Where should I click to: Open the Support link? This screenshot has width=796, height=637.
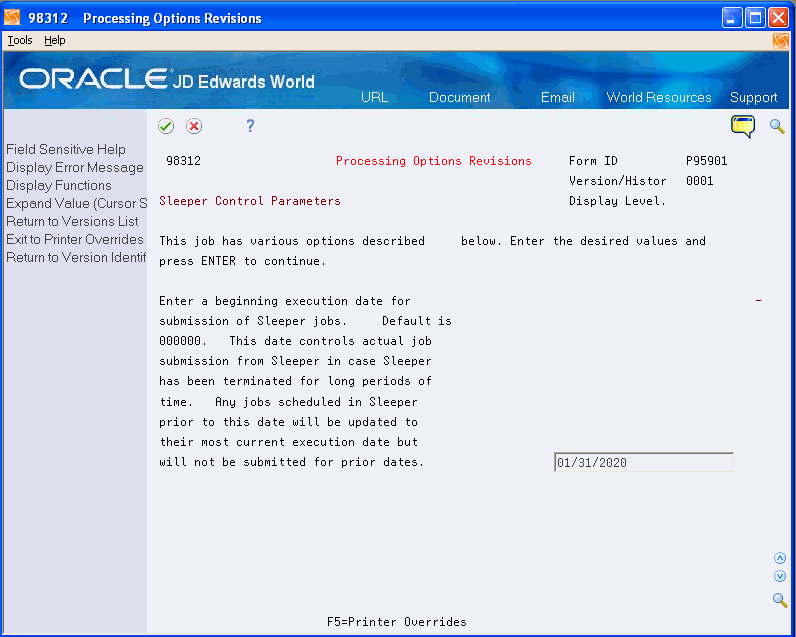pos(753,97)
